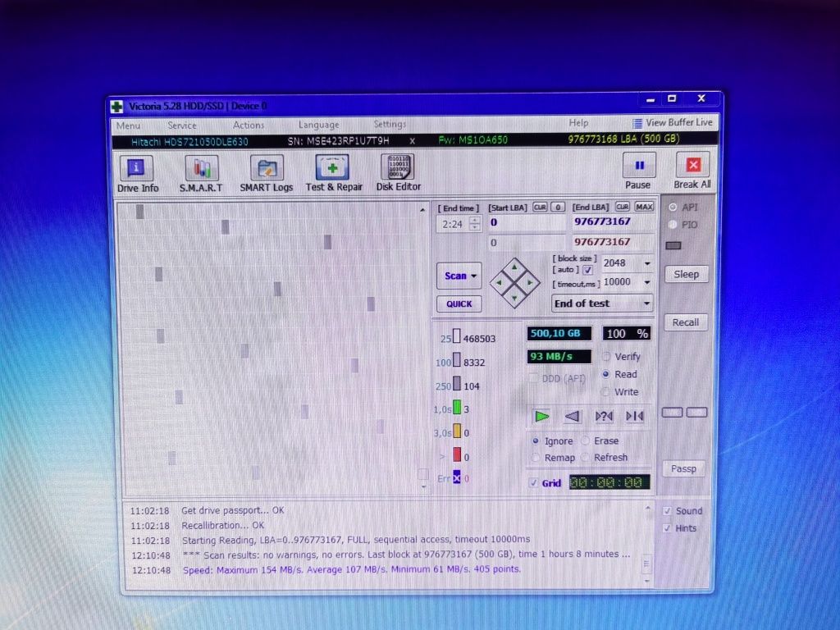
Task: Expand the timeout 10000 dropdown
Action: click(647, 282)
